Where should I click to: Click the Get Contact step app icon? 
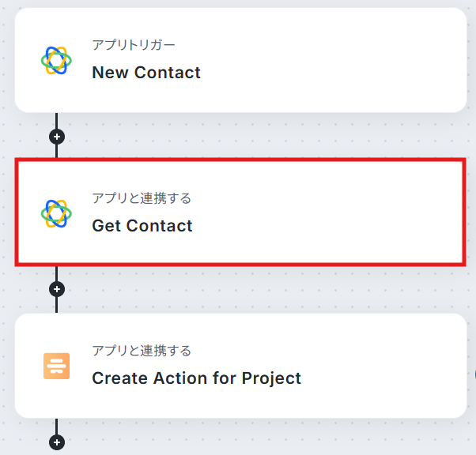(56, 213)
